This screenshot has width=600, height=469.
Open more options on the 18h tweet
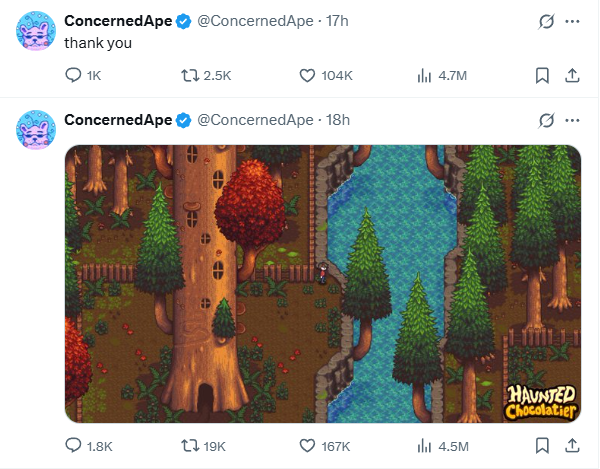[x=572, y=121]
